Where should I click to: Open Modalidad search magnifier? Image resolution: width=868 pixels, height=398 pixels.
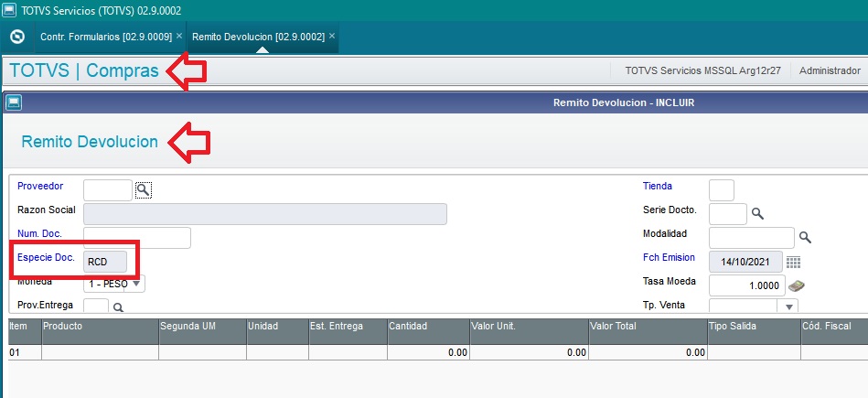pos(805,238)
